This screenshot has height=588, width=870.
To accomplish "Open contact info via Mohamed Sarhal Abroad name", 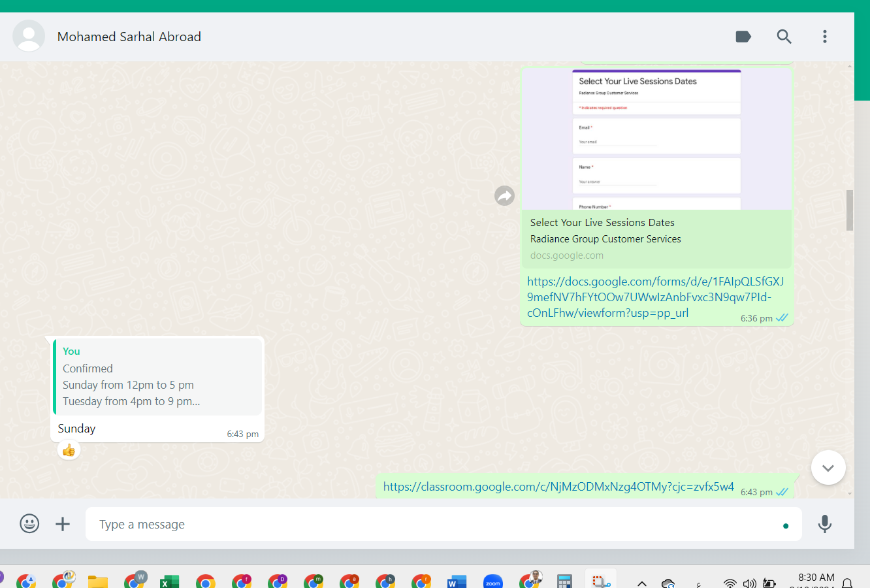I will (x=129, y=37).
